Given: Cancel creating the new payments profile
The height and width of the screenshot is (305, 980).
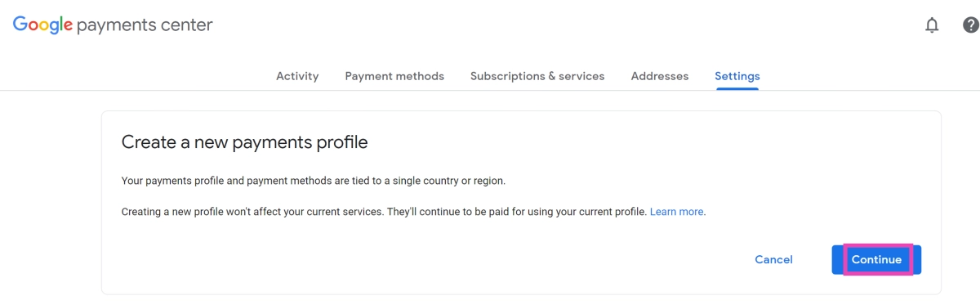Looking at the screenshot, I should (x=773, y=260).
